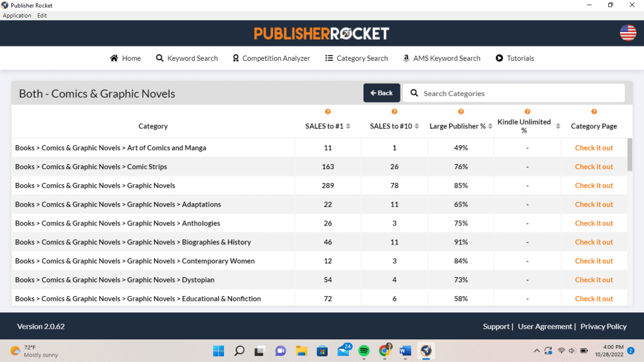Click the Back button
644x362 pixels.
click(382, 93)
